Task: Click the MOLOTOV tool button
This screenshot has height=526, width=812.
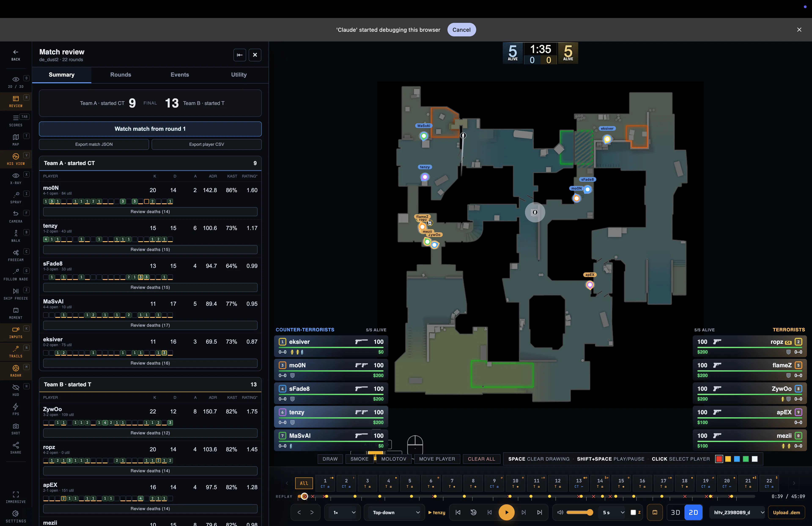Action: point(394,459)
